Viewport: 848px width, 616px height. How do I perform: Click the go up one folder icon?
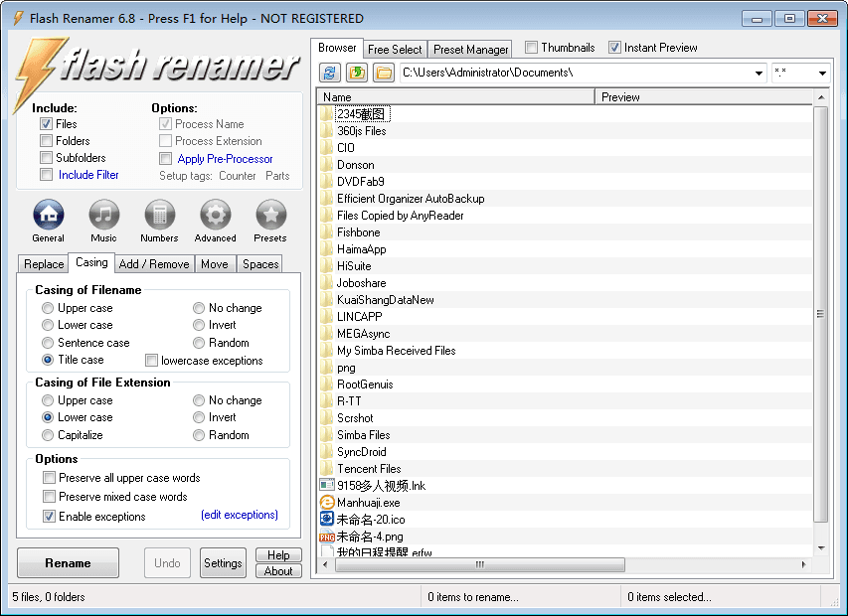point(357,73)
